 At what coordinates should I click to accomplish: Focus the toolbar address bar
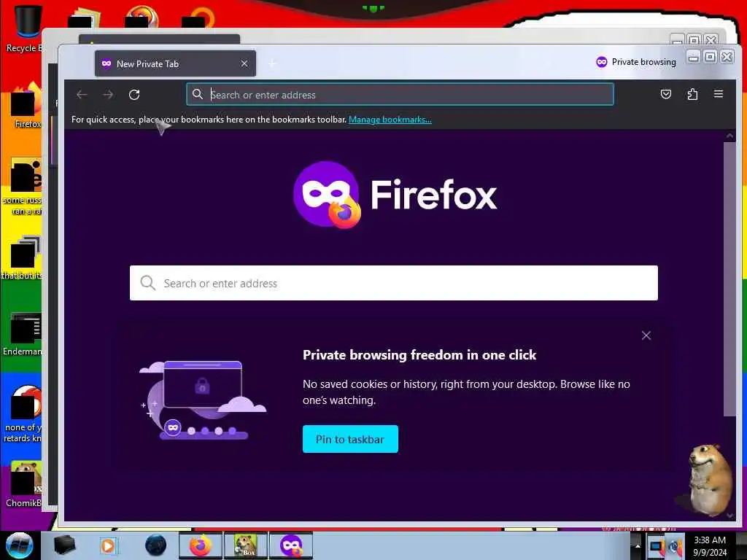(x=400, y=94)
